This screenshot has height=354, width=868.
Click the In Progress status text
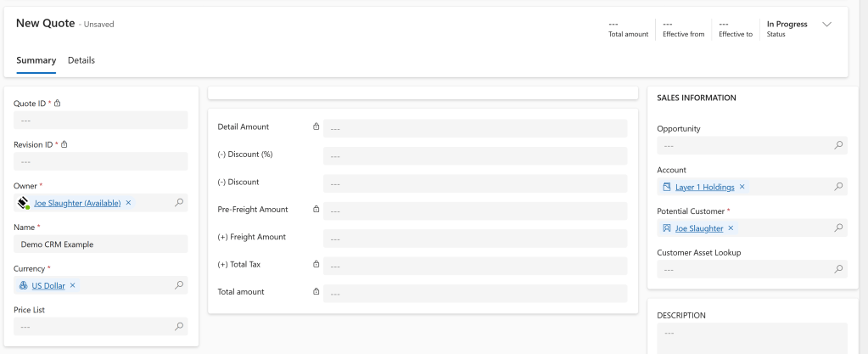(x=787, y=24)
